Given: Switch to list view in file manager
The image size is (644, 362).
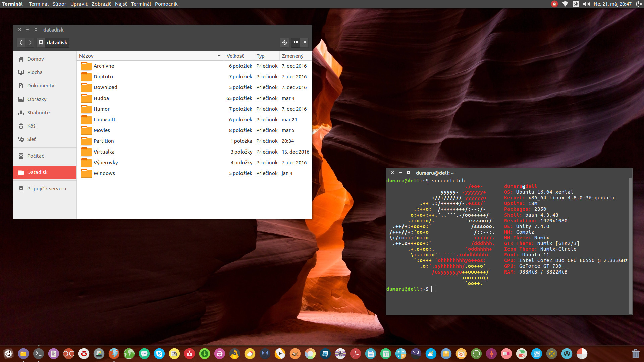Looking at the screenshot, I should (296, 43).
